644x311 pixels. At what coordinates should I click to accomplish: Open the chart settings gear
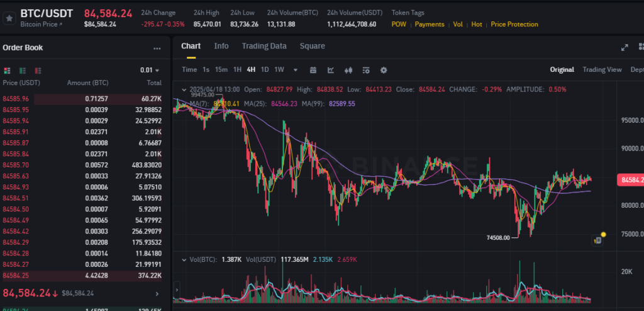click(x=384, y=70)
